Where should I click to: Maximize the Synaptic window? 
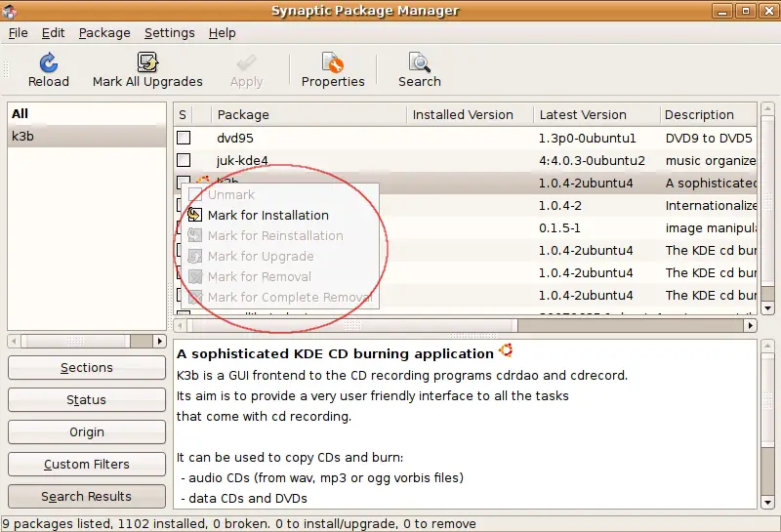pyautogui.click(x=746, y=11)
